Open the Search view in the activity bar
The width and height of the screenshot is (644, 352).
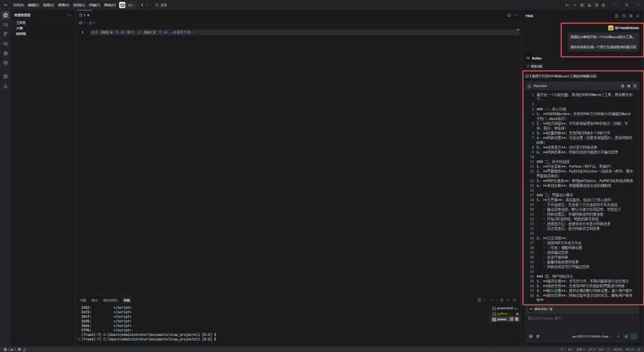click(5, 24)
